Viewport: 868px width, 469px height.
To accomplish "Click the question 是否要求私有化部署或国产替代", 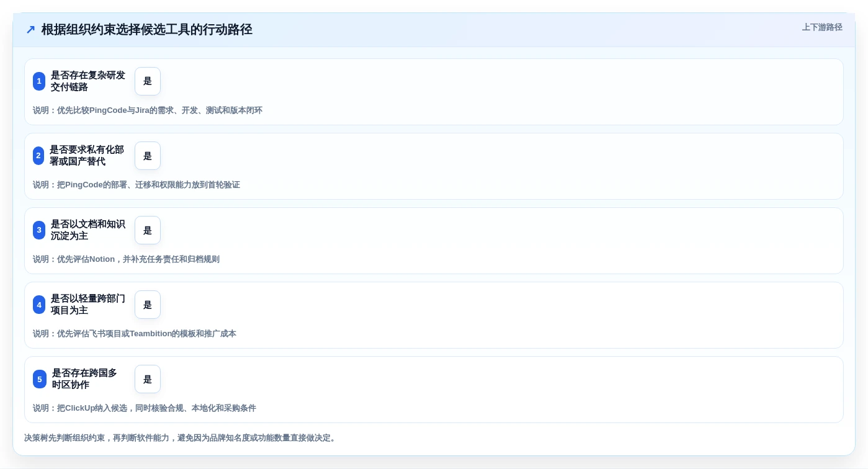I will pyautogui.click(x=87, y=156).
